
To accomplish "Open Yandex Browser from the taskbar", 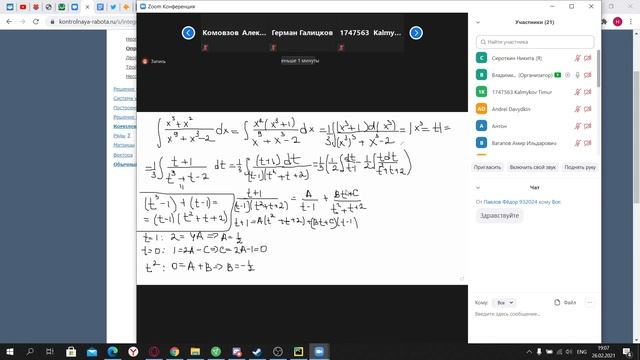I will (x=133, y=351).
